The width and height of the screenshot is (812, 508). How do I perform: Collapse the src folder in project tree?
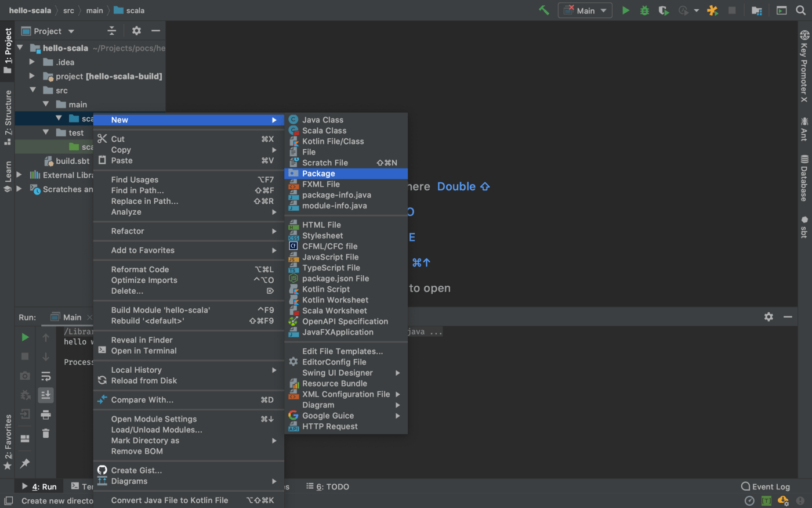[33, 90]
